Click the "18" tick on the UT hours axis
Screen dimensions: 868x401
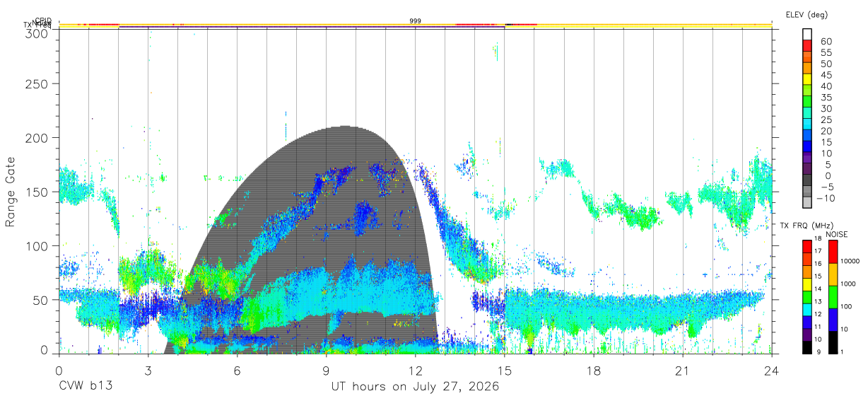point(594,371)
